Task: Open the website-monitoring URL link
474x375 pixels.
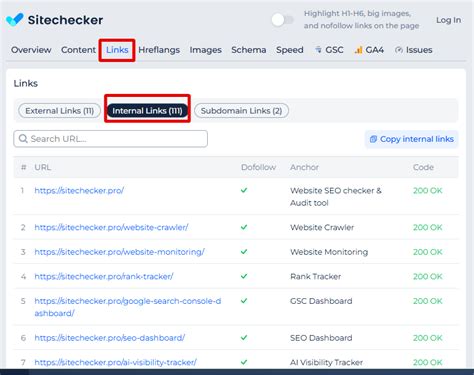Action: [x=119, y=252]
